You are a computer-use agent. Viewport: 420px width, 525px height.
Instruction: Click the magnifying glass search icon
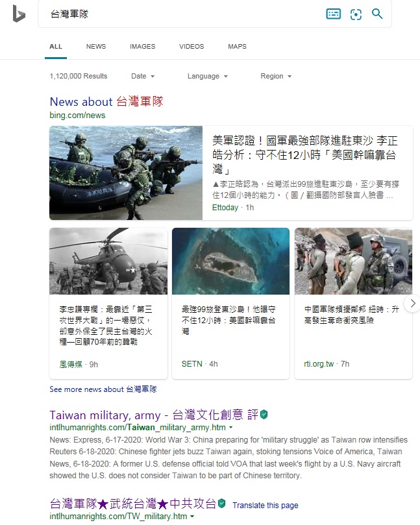(x=377, y=14)
